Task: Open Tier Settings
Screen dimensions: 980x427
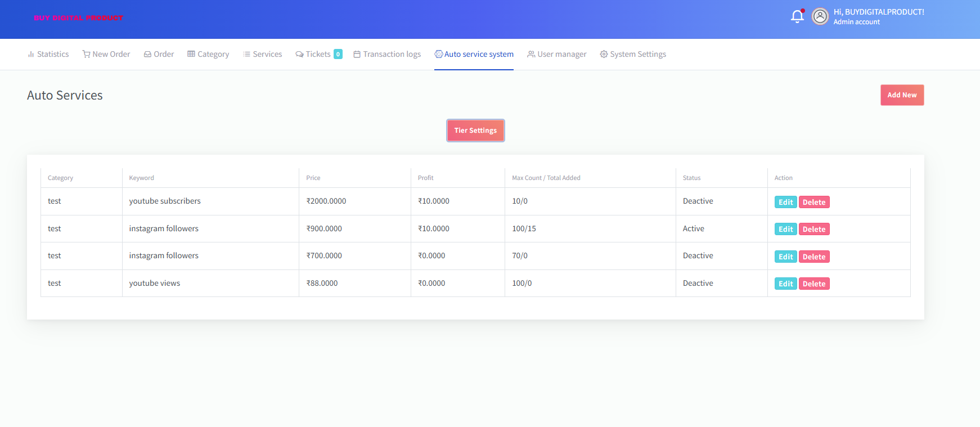Action: point(475,131)
